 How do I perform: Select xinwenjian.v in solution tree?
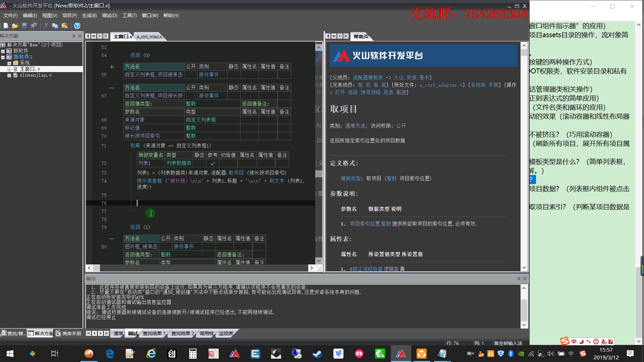click(36, 75)
